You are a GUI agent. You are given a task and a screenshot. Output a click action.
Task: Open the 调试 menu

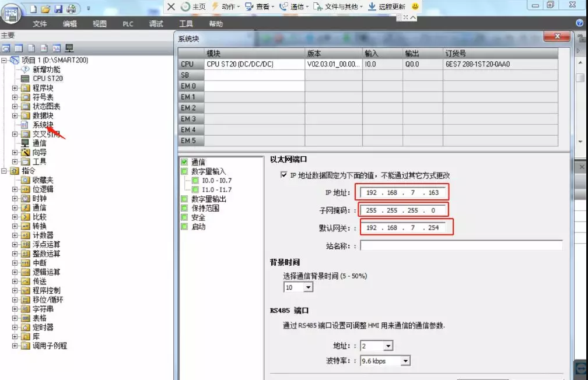[x=156, y=24]
